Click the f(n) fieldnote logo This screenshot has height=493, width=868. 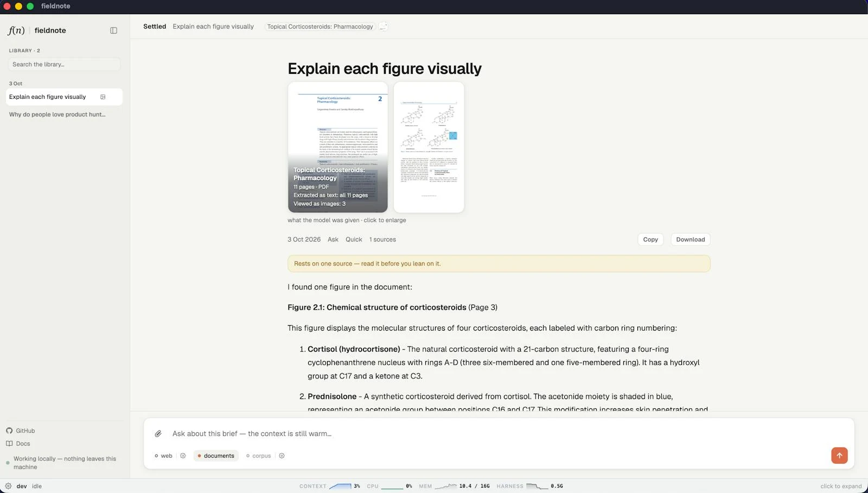point(16,30)
